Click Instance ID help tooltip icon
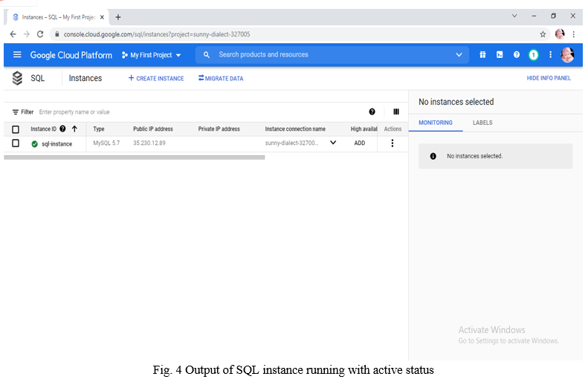Viewport: 588px width, 382px height. coord(62,129)
